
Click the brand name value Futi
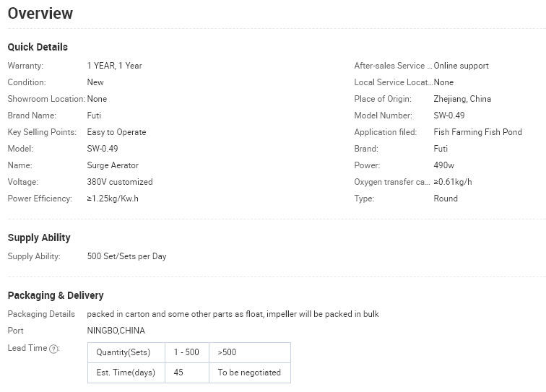click(x=94, y=116)
